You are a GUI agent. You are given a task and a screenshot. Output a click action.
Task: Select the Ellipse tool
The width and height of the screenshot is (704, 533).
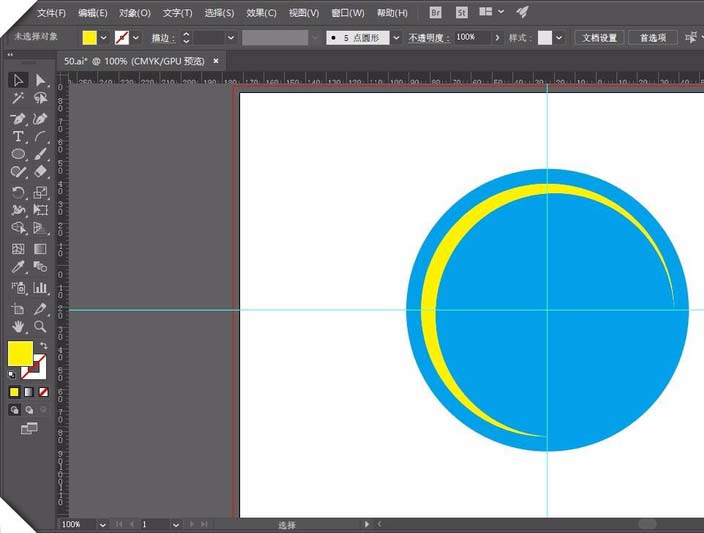click(x=18, y=154)
